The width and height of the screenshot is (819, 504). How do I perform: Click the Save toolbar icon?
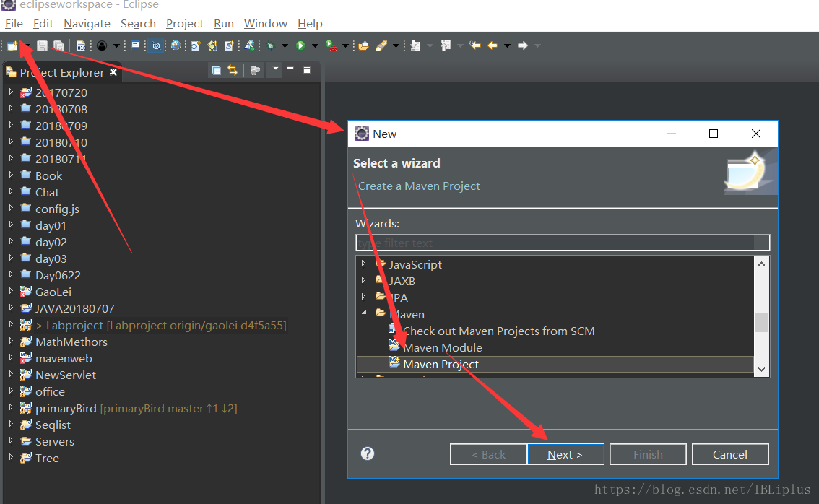(43, 46)
